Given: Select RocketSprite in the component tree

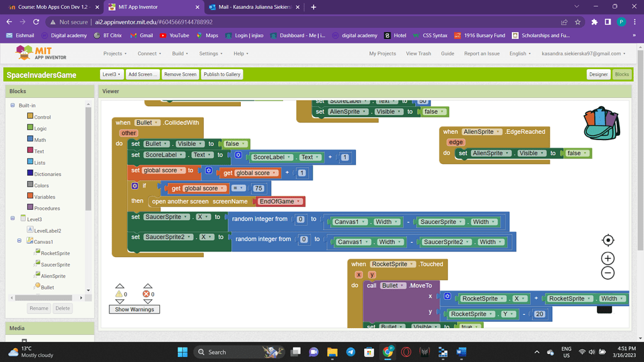Looking at the screenshot, I should coord(55,253).
